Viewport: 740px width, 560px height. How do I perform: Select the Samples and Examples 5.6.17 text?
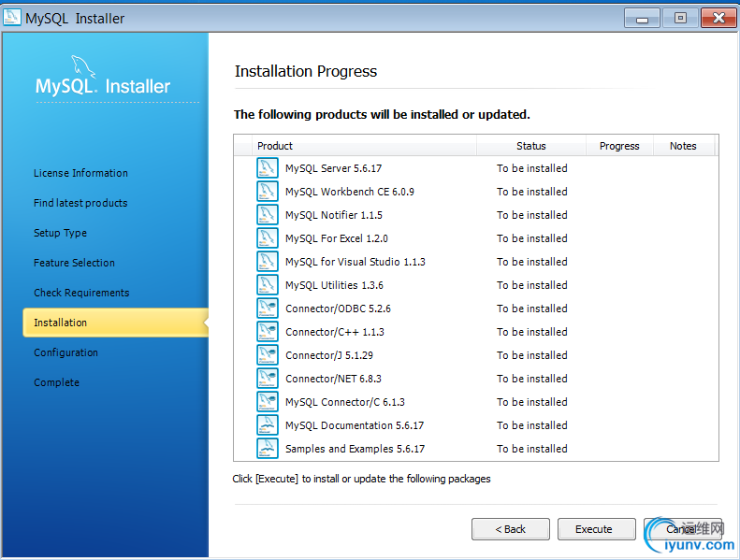point(355,449)
